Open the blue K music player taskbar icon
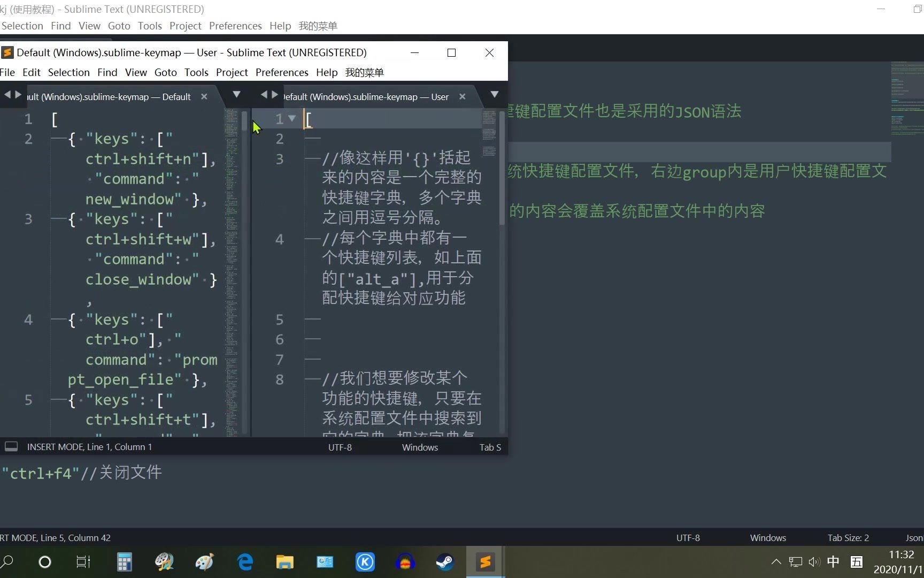The width and height of the screenshot is (924, 578). coord(365,562)
